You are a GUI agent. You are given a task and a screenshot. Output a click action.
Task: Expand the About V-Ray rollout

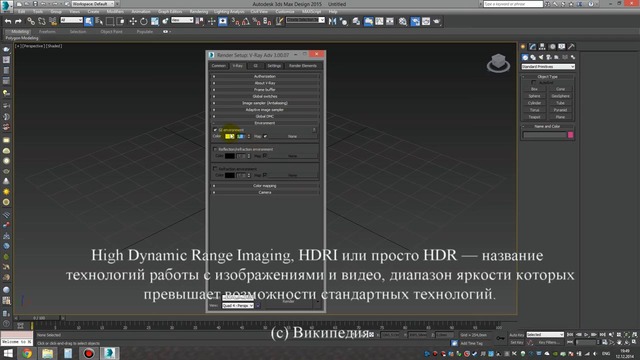click(265, 83)
